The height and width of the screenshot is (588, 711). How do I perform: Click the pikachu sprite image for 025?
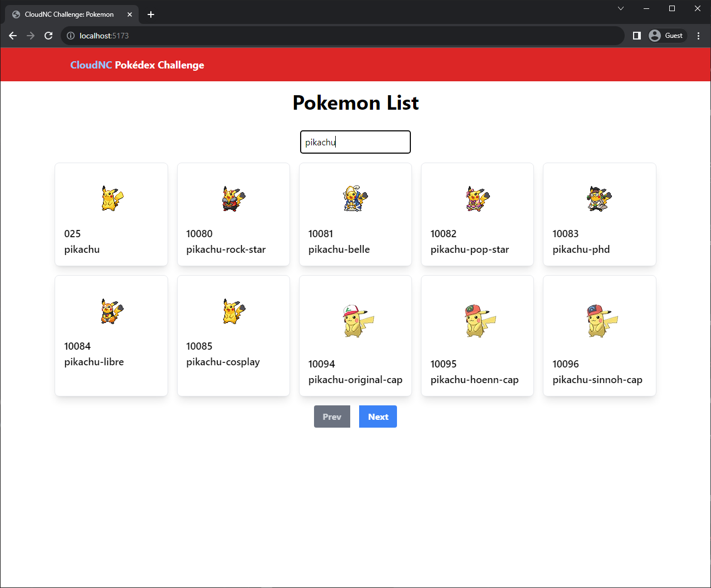111,199
